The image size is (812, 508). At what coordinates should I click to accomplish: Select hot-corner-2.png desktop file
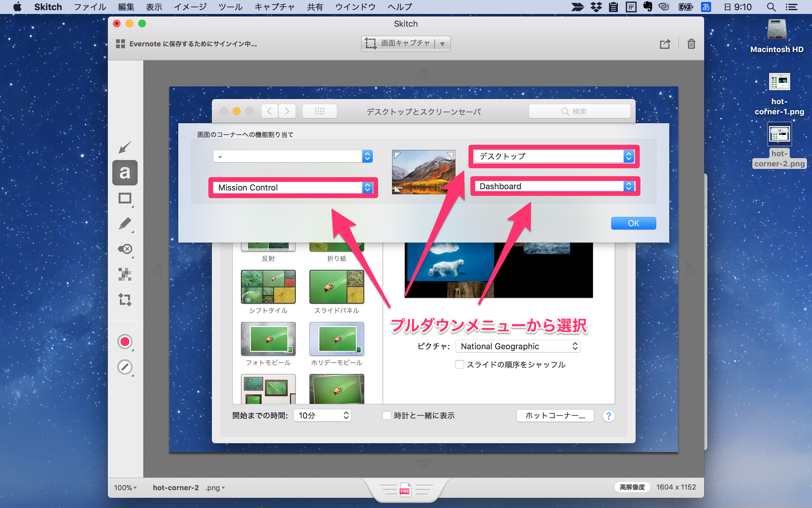click(x=779, y=145)
